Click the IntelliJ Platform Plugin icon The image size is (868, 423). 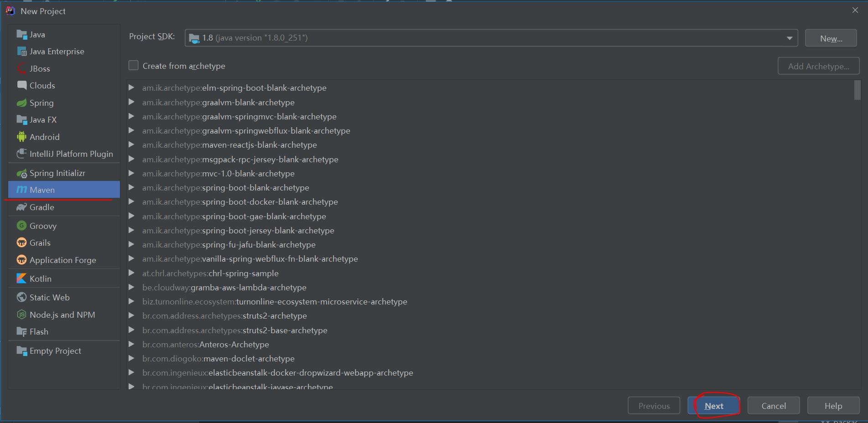click(x=21, y=154)
